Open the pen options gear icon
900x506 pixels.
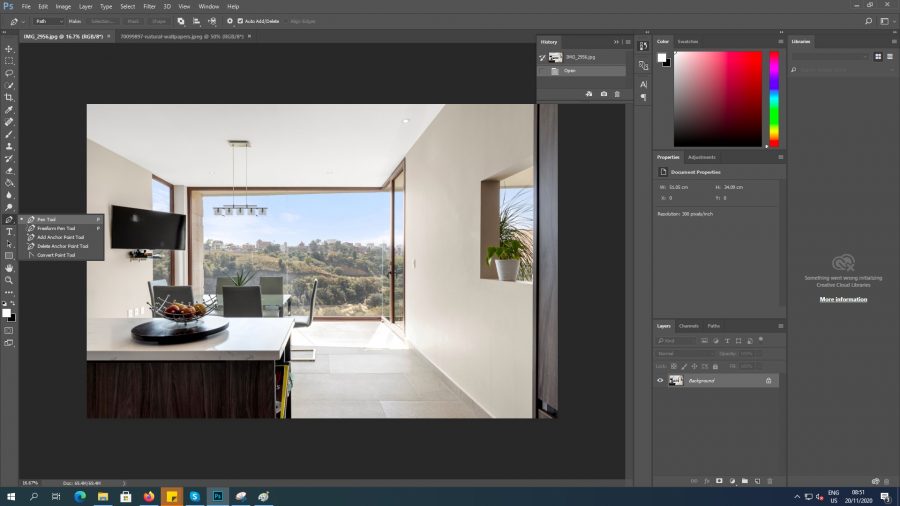pyautogui.click(x=230, y=21)
